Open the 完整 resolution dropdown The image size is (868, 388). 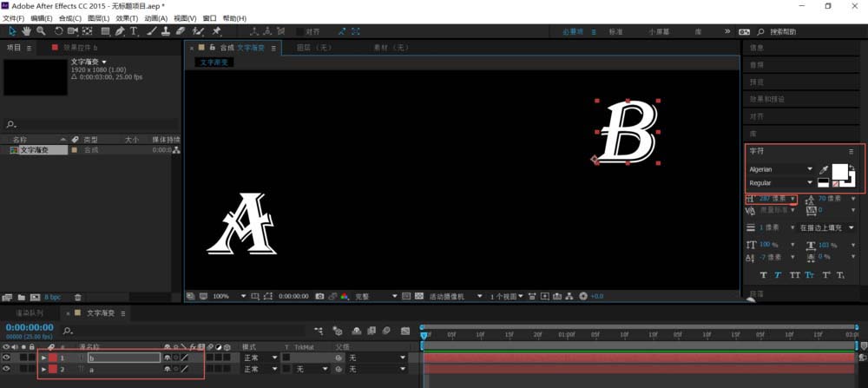(x=376, y=296)
